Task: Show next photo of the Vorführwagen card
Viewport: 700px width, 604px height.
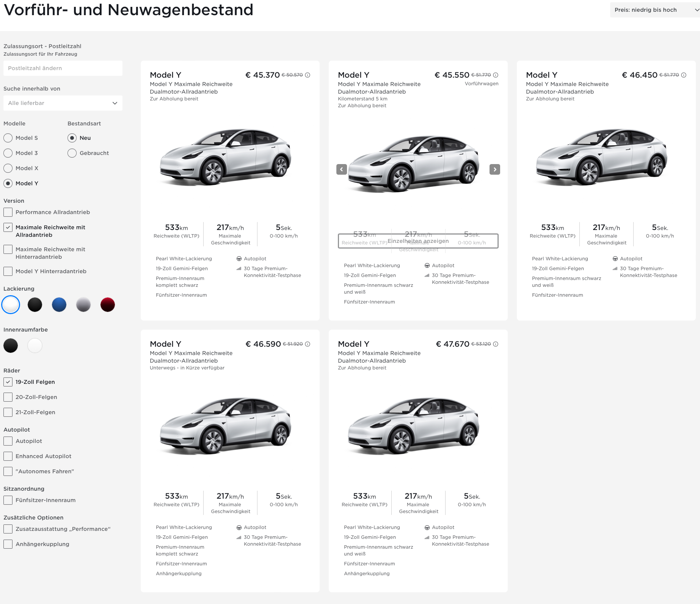Action: 495,169
